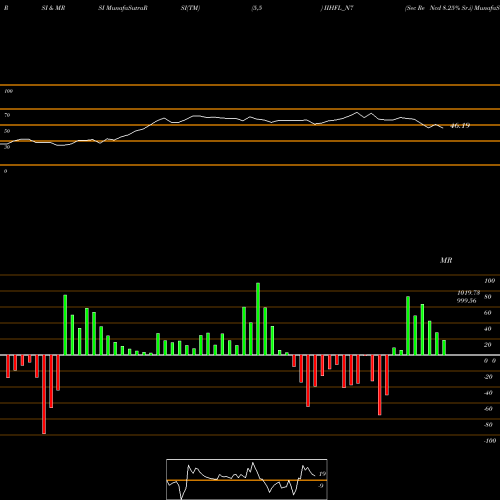Click the MR axis label -60
This screenshot has width=500, height=500.
[x=488, y=409]
